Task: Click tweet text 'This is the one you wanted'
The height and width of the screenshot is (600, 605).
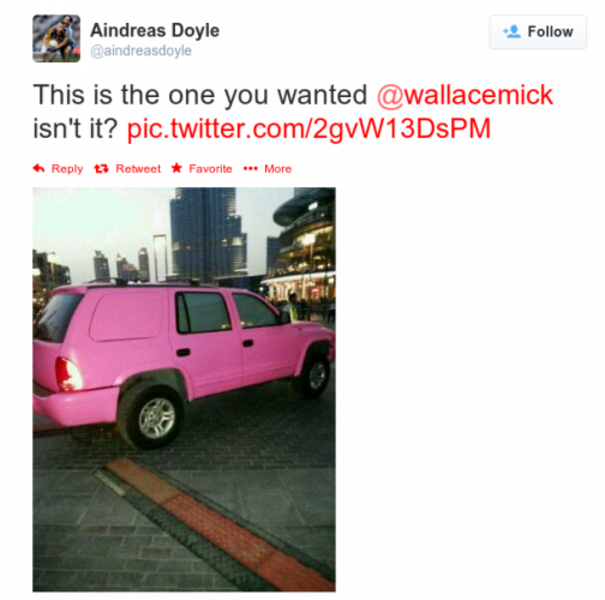Action: pyautogui.click(x=200, y=95)
